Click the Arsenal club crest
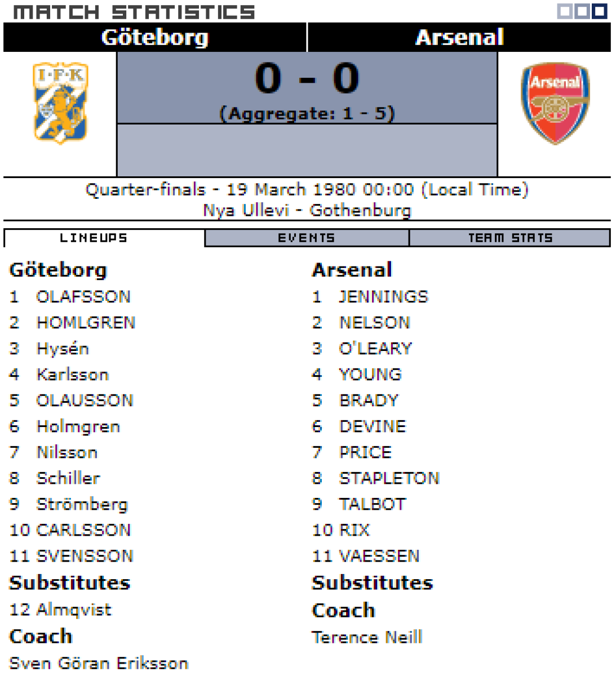616x676 pixels. point(555,103)
